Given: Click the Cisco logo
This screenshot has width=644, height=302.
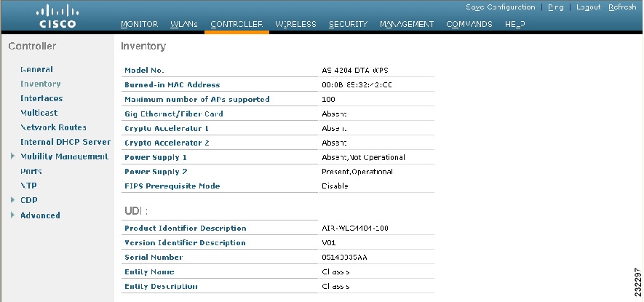Looking at the screenshot, I should [x=55, y=16].
